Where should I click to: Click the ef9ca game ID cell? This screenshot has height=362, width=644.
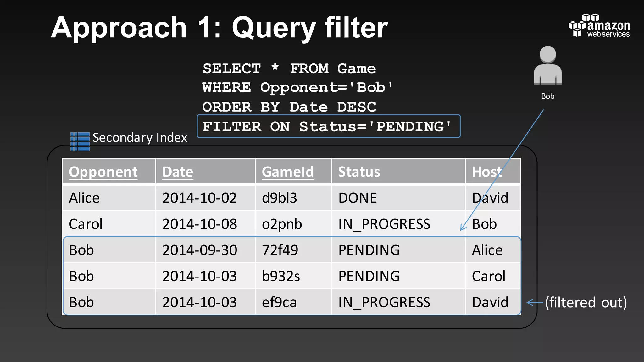pyautogui.click(x=279, y=302)
